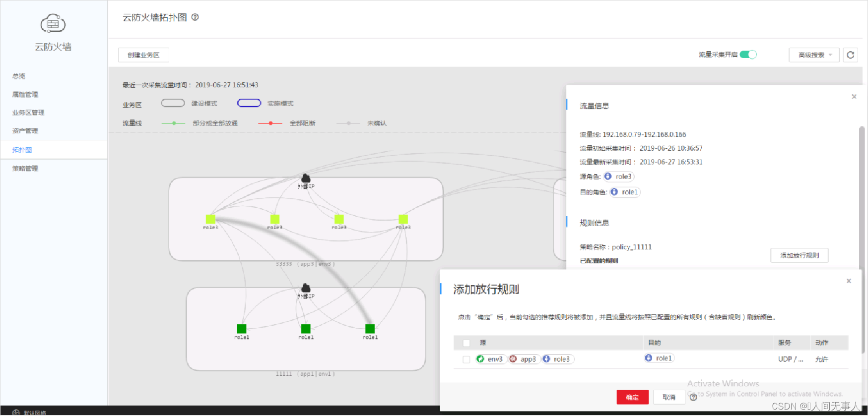Click the role1 tag next to 目的角色
Screen dimensions: 868x416
(x=625, y=192)
